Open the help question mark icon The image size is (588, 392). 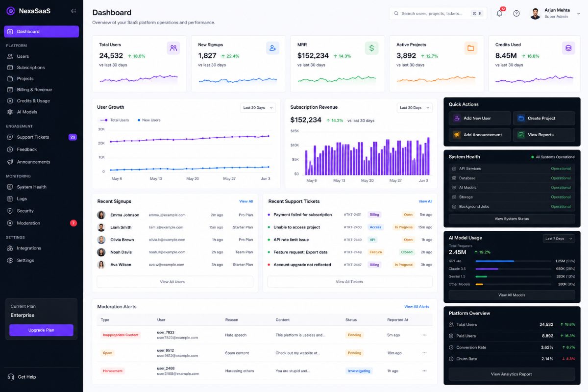516,13
